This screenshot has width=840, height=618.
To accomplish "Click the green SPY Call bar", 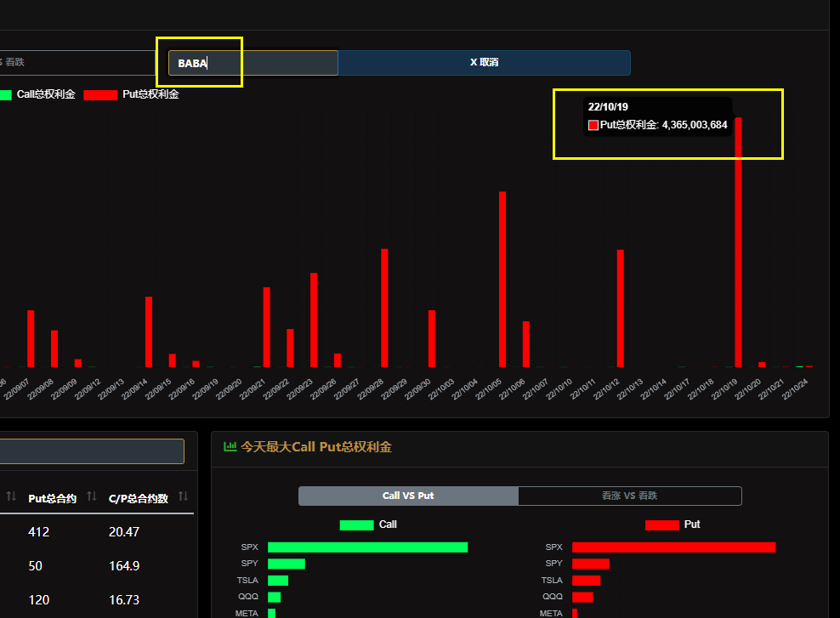I will click(286, 564).
